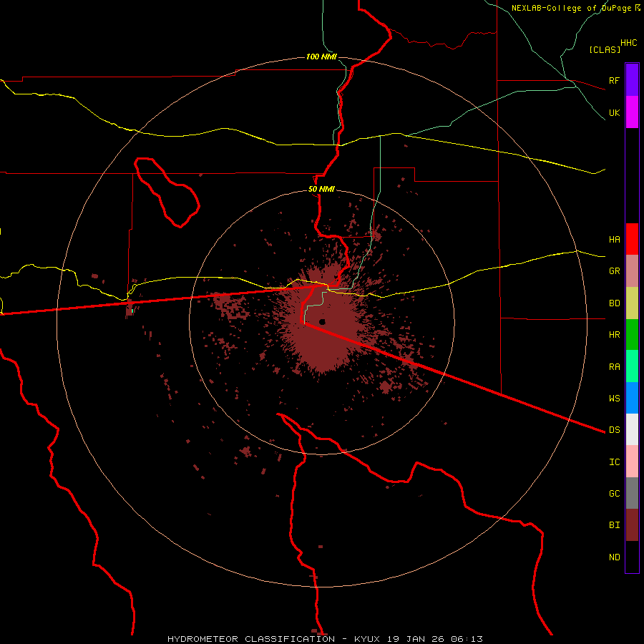Screen dimensions: 644x644
Task: Select the BI brown legend swatch
Action: click(x=632, y=525)
